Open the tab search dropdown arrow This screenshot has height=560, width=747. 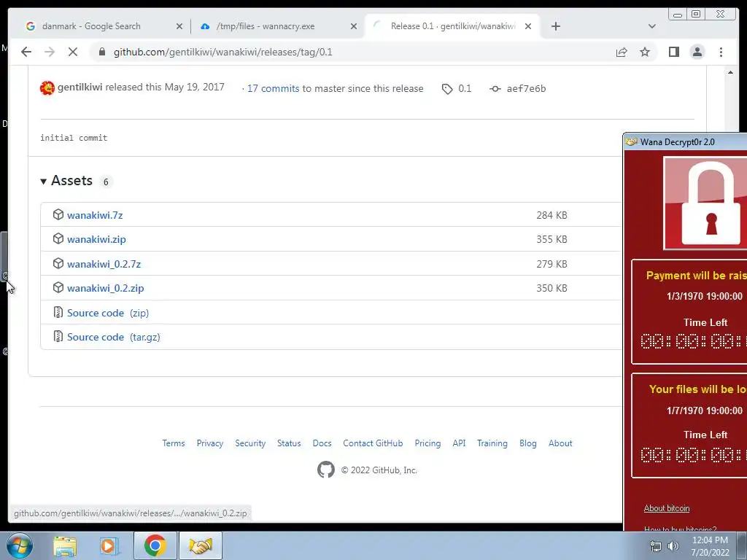point(651,26)
